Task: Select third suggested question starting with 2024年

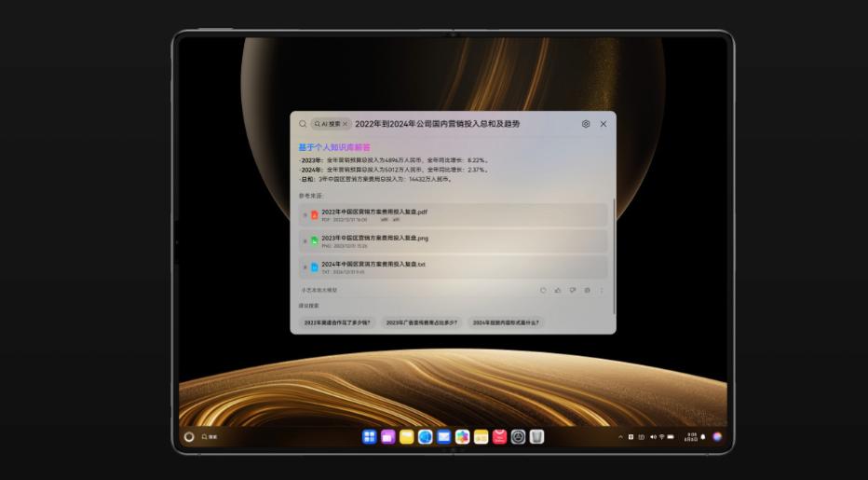Action: (x=506, y=322)
